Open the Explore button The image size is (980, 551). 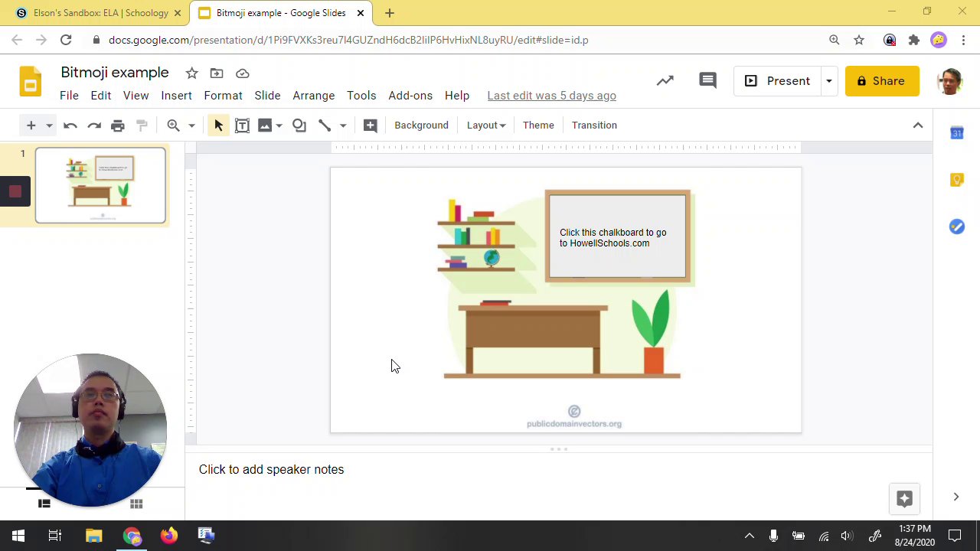pos(904,499)
